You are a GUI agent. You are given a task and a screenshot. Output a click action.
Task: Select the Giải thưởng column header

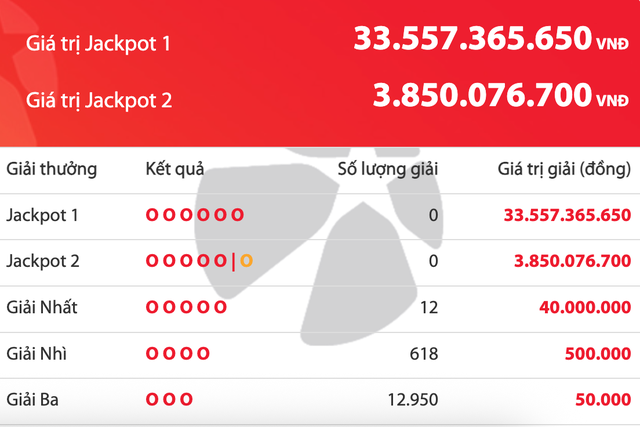[x=51, y=168]
